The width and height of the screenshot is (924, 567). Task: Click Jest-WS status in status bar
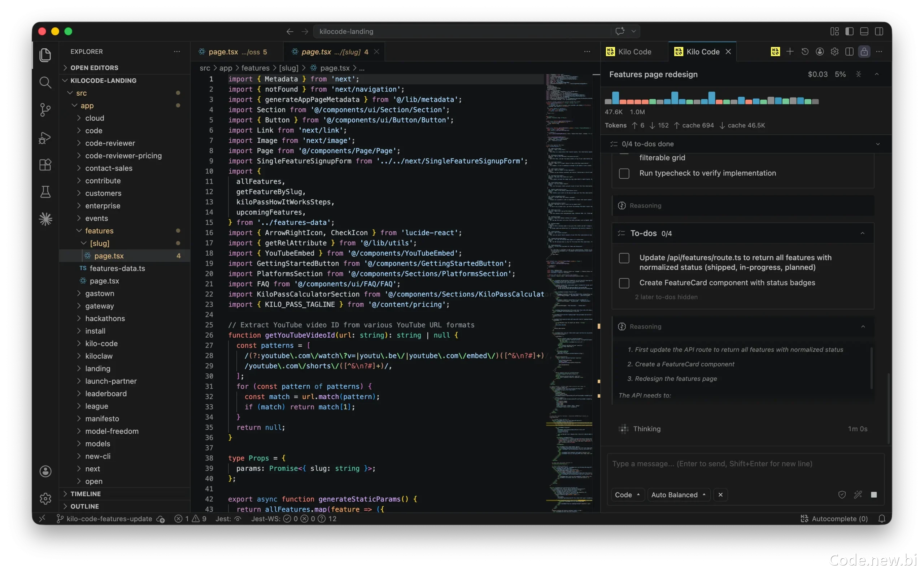pyautogui.click(x=294, y=519)
